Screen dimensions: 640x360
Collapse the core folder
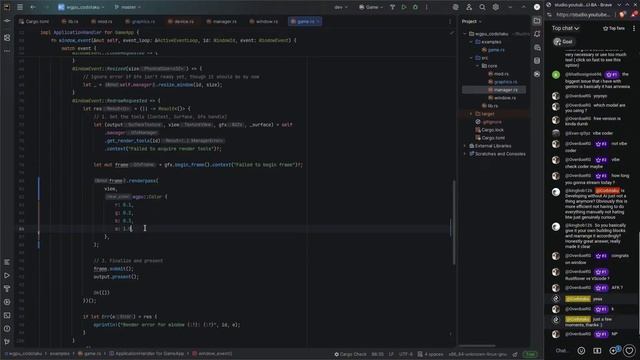tap(478, 66)
